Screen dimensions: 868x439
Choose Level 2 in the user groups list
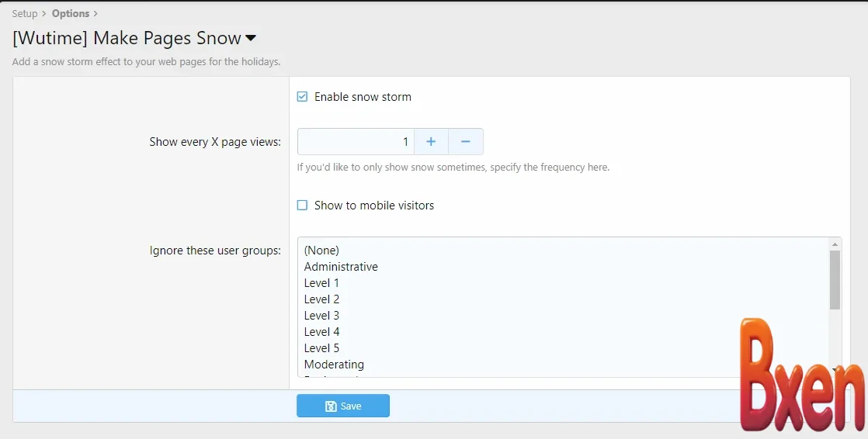[321, 299]
